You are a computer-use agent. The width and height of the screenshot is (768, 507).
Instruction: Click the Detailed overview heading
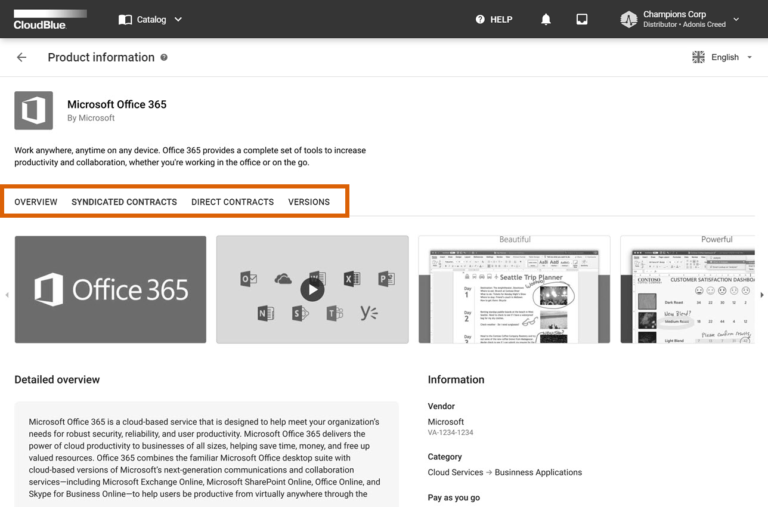(x=57, y=380)
